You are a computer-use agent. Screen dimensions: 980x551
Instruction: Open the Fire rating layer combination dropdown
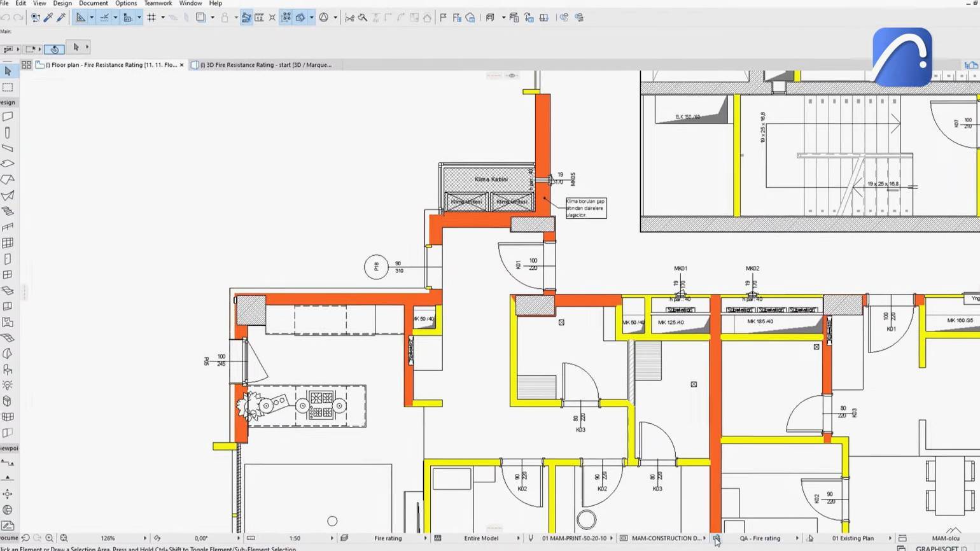pyautogui.click(x=425, y=538)
